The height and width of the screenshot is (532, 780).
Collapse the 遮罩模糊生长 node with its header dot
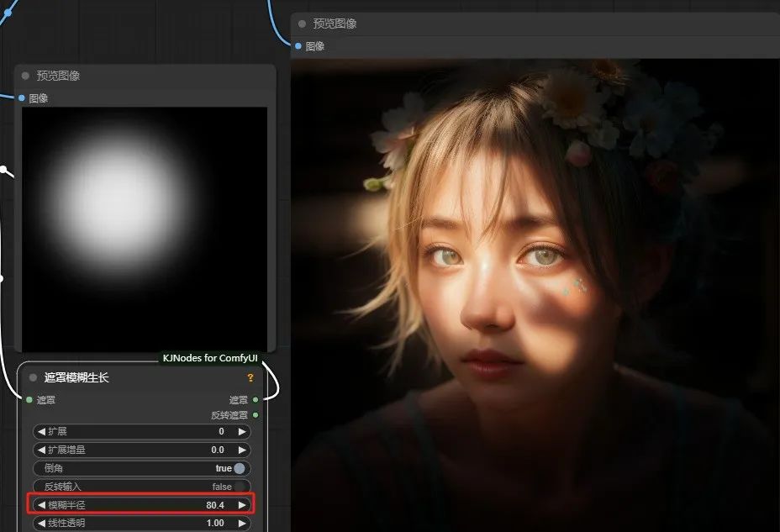[29, 377]
